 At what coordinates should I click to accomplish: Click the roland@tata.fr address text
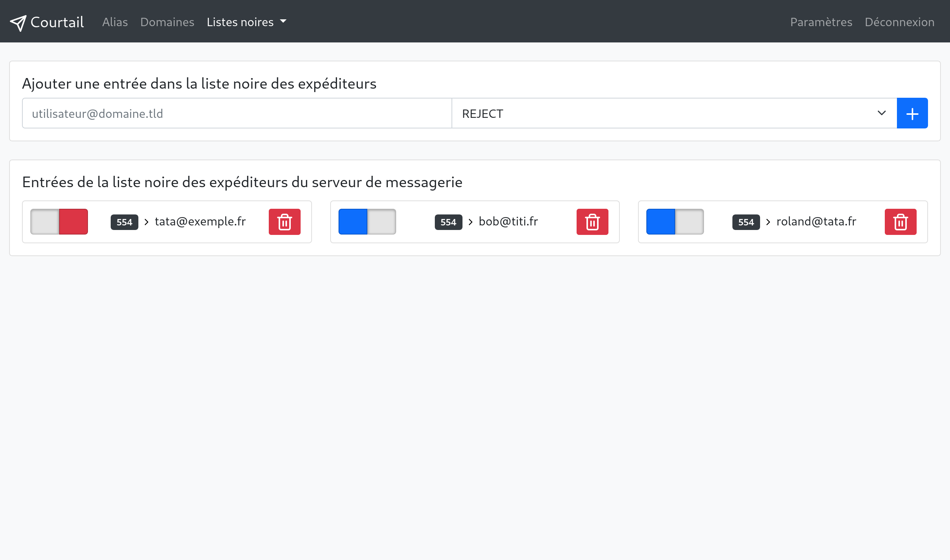tap(816, 221)
